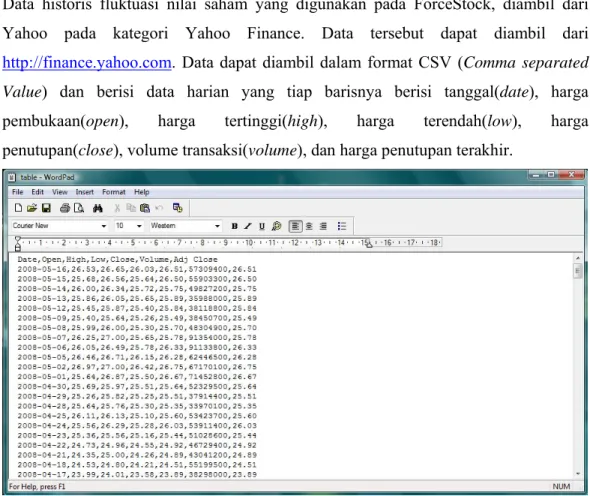590x496 pixels.
Task: Click the data row starting 2008-04-30
Action: [137, 386]
